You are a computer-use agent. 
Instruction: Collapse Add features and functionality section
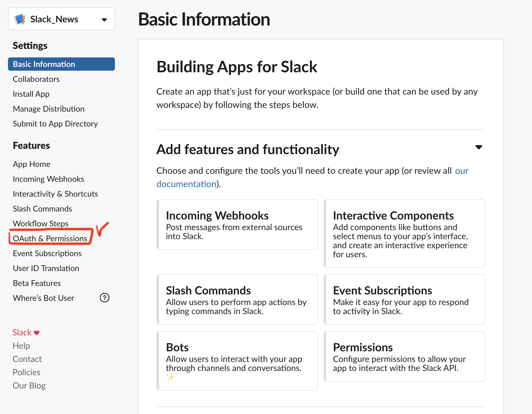479,147
